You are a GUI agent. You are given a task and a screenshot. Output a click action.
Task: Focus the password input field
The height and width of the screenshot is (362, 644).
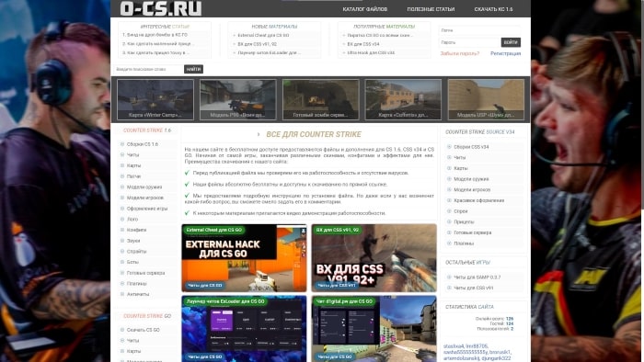click(469, 42)
